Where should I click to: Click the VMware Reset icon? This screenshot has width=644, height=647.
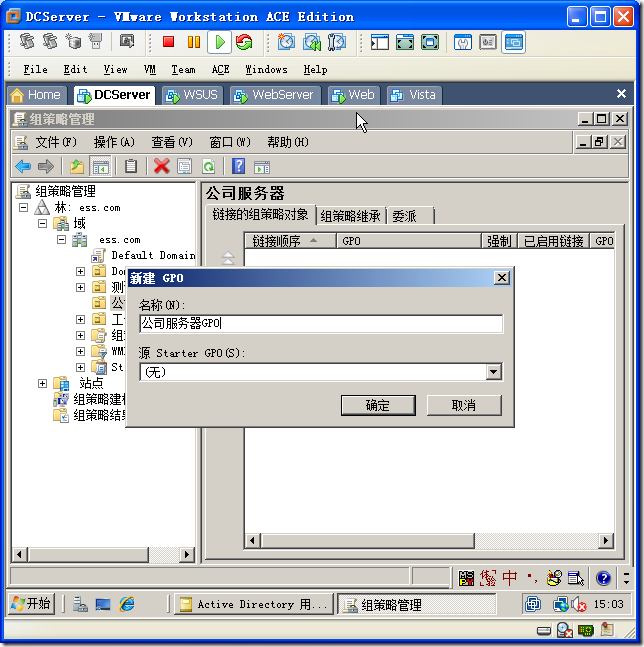[244, 42]
